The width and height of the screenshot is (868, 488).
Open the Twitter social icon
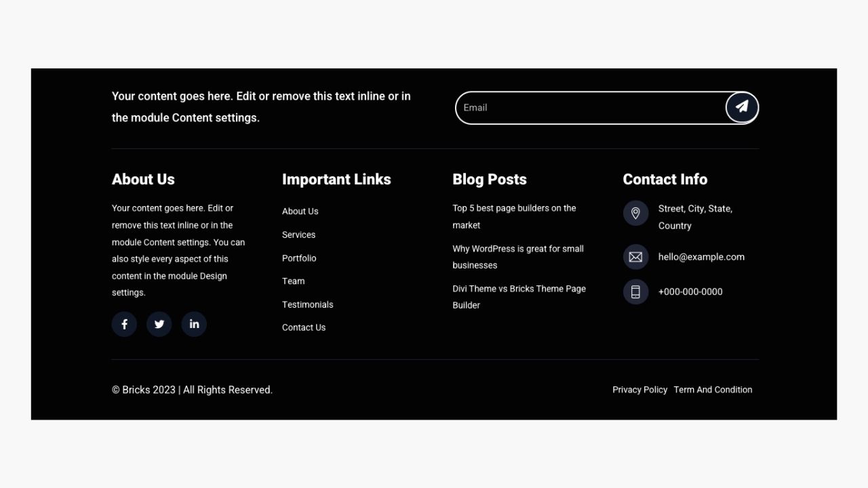159,324
